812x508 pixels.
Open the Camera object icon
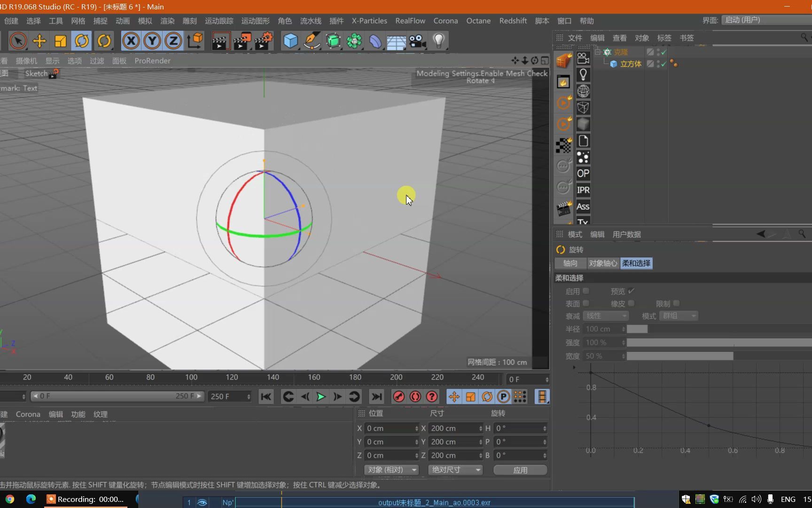coord(417,41)
